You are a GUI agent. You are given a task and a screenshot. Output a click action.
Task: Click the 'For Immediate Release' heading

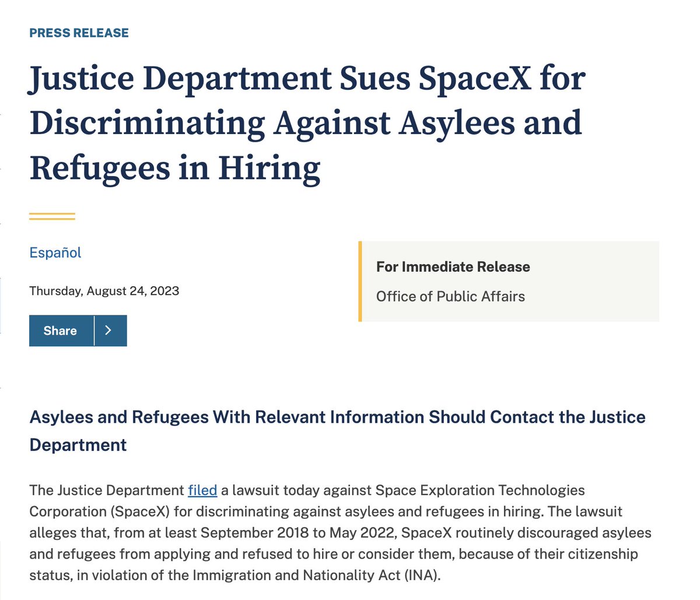tap(453, 266)
